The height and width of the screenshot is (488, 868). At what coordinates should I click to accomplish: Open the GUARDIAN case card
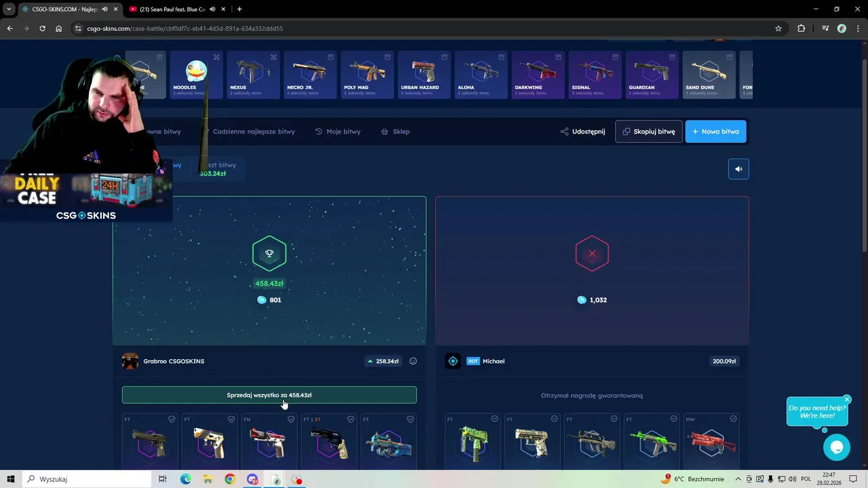click(651, 75)
